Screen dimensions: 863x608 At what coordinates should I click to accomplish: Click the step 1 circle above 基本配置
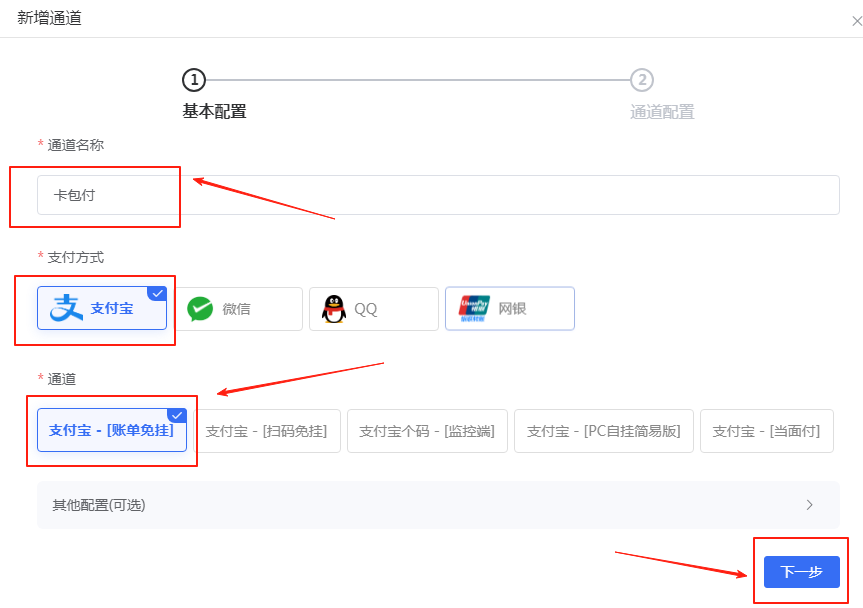click(x=194, y=80)
